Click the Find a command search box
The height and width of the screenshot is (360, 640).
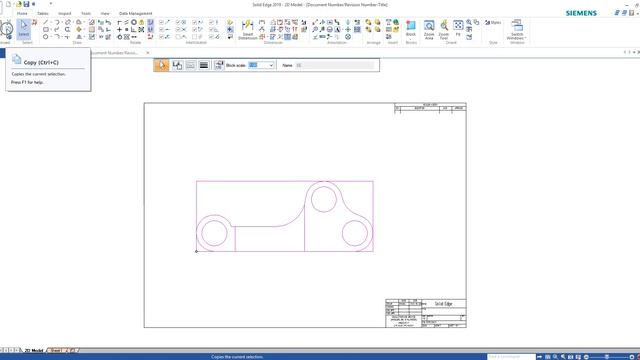pyautogui.click(x=511, y=357)
